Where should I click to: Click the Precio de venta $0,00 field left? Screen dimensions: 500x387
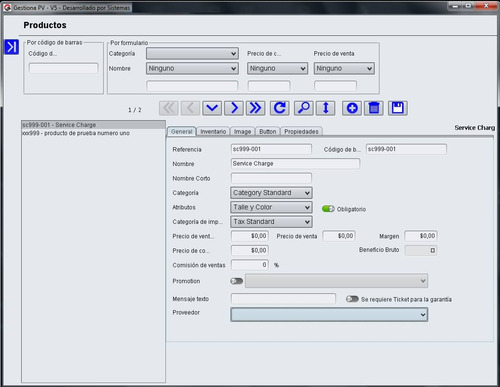point(250,236)
